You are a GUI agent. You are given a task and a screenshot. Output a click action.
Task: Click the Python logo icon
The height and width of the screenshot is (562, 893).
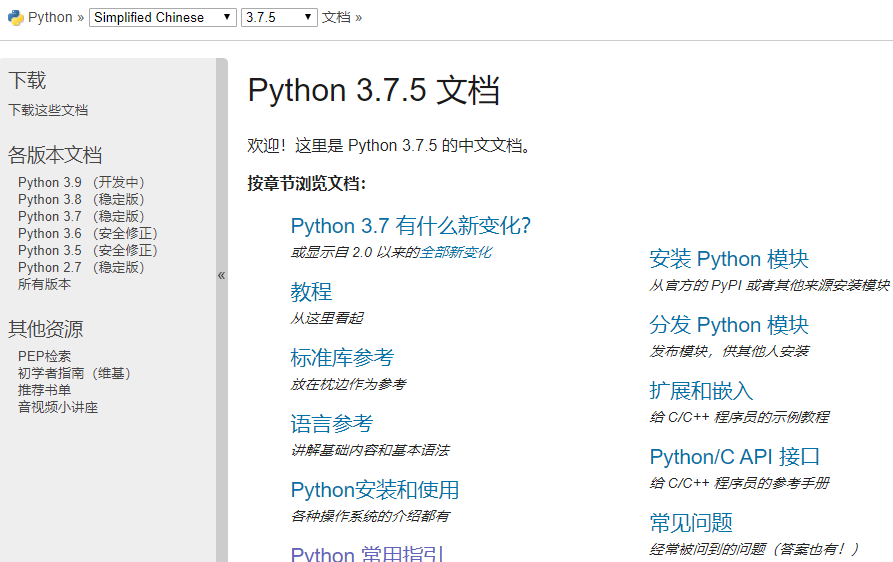[x=15, y=18]
